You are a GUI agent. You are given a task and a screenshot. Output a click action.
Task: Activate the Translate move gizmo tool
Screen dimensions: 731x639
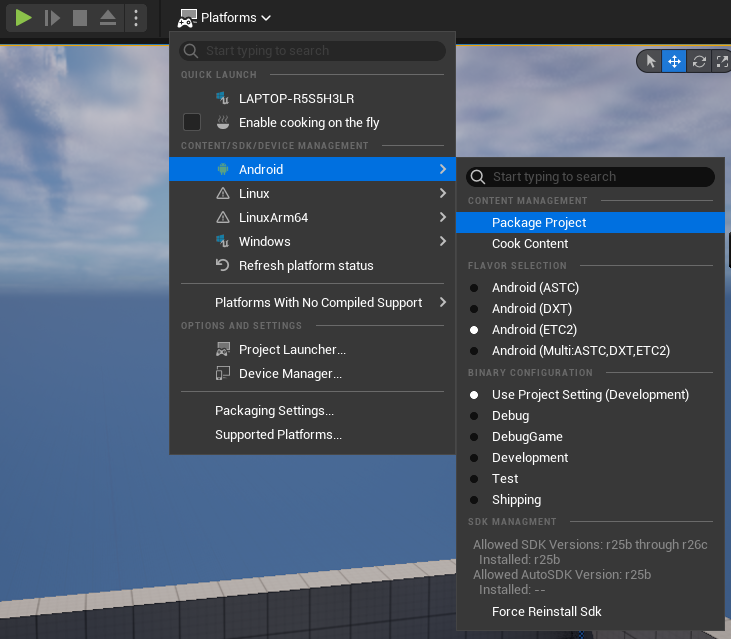point(674,61)
